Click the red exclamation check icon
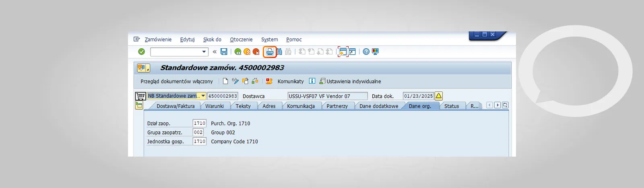The width and height of the screenshot is (644, 188). 269,81
